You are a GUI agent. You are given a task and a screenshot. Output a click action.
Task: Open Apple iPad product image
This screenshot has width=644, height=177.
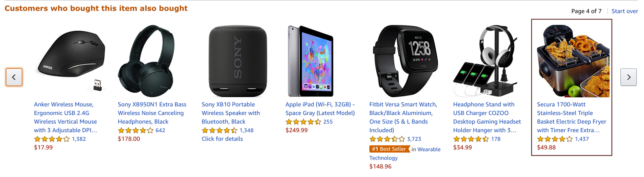[x=310, y=60]
